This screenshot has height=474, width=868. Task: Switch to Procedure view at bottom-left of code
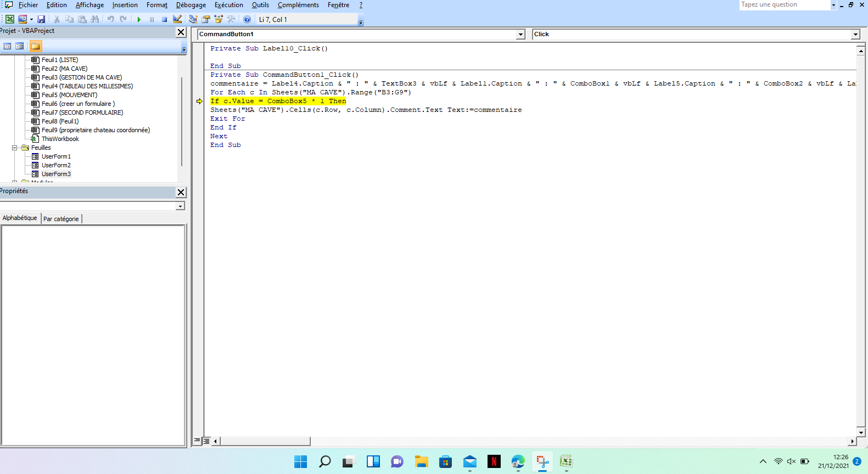coord(197,441)
